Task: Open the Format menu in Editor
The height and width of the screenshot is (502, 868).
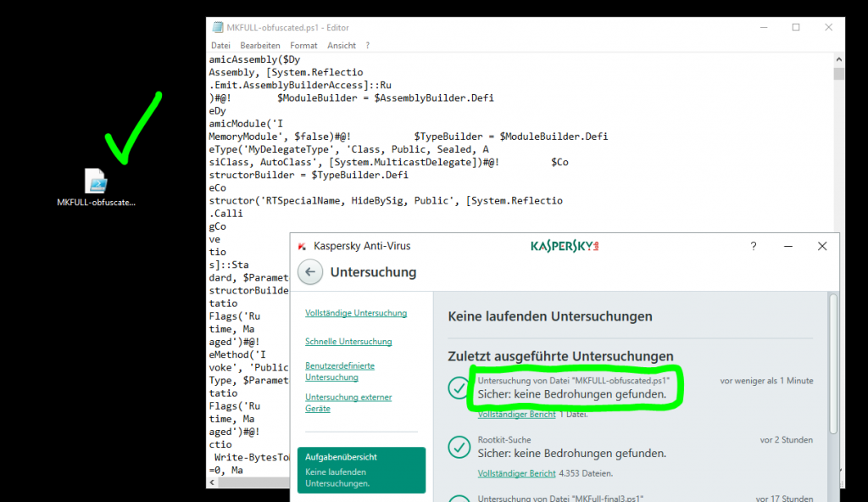Action: coord(303,46)
